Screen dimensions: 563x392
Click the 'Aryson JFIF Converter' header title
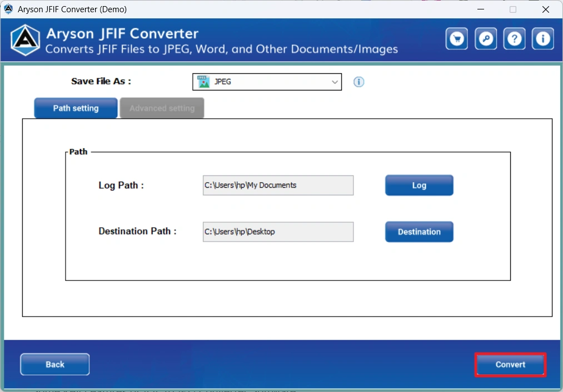[x=122, y=33]
